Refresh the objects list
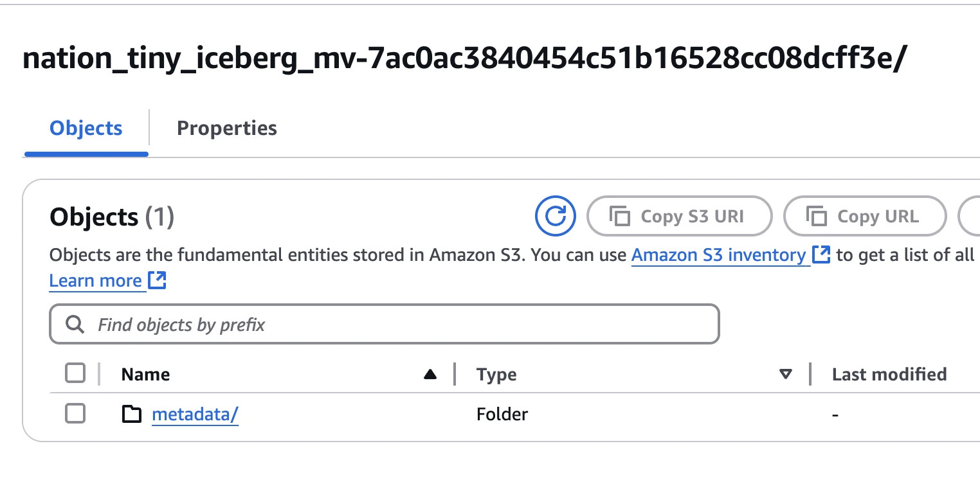980x482 pixels. pyautogui.click(x=555, y=217)
